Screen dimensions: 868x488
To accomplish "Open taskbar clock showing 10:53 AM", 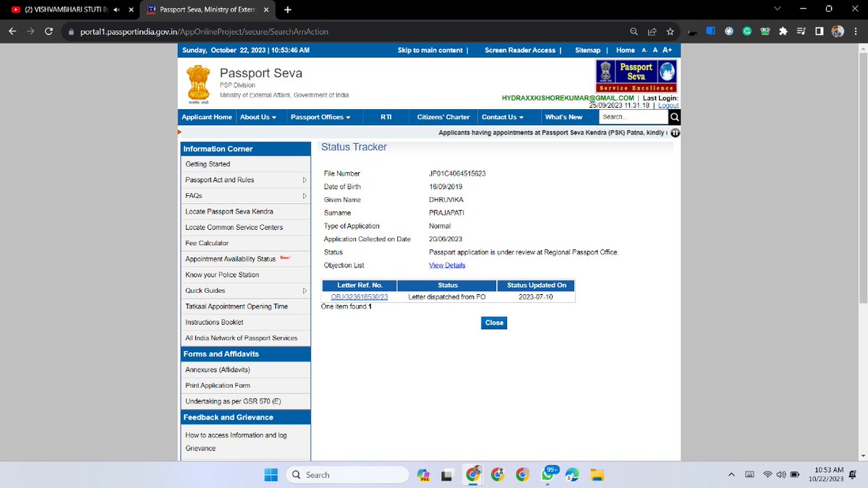I will pyautogui.click(x=827, y=475).
